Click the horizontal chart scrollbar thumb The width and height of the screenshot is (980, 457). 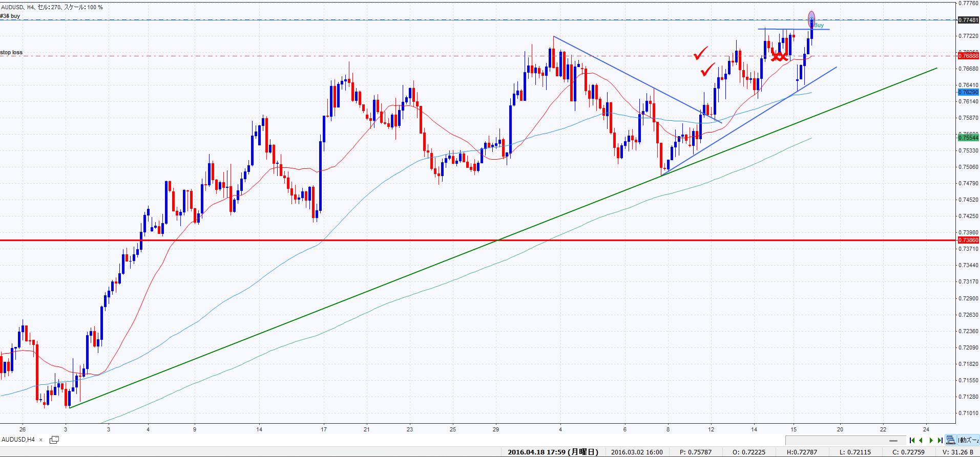click(893, 441)
